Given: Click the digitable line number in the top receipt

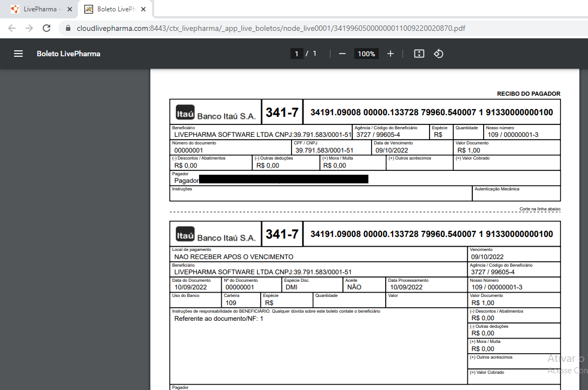Looking at the screenshot, I should 431,112.
